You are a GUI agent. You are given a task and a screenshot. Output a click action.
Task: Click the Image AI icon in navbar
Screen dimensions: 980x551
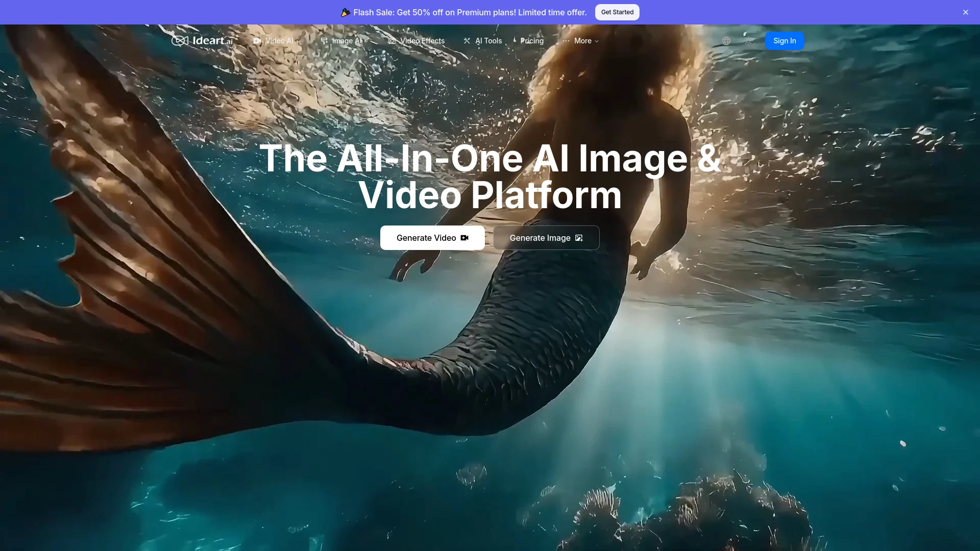tap(324, 41)
